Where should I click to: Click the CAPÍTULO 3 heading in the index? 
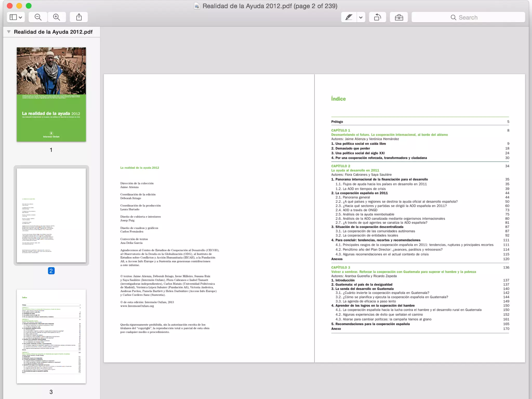(x=341, y=267)
